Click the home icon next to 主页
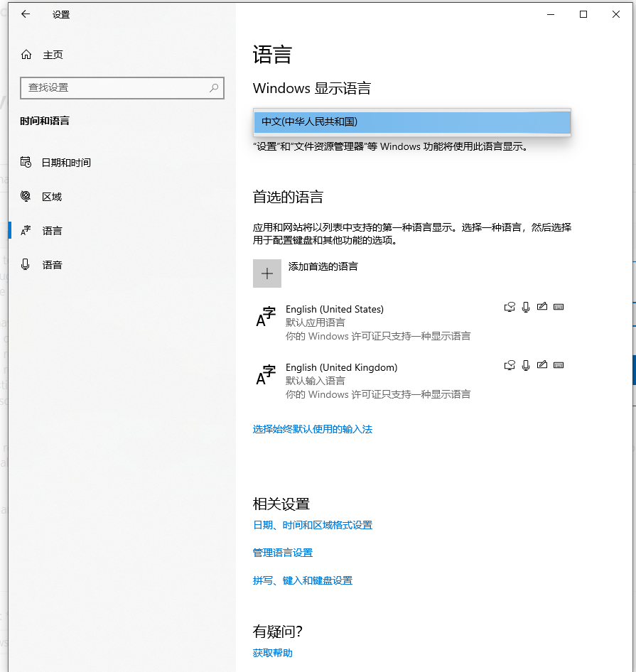Screen dimensions: 636x672 tap(26, 55)
